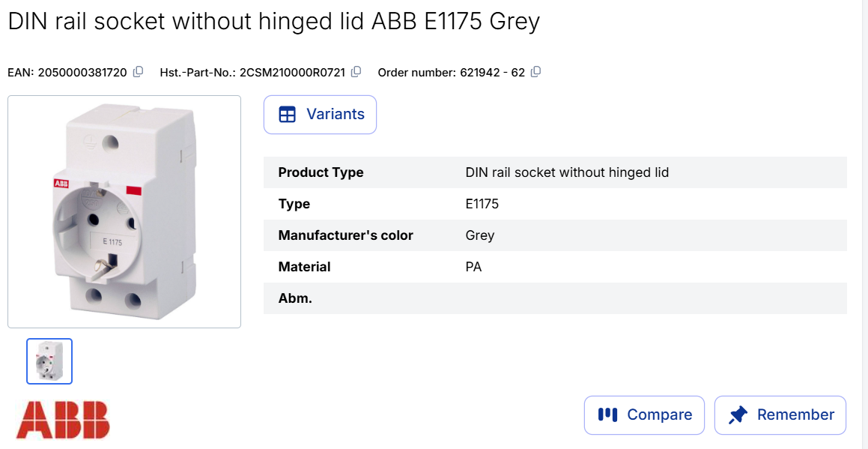868x449 pixels.
Task: Copy the EAN number via its copy icon
Action: tap(138, 72)
